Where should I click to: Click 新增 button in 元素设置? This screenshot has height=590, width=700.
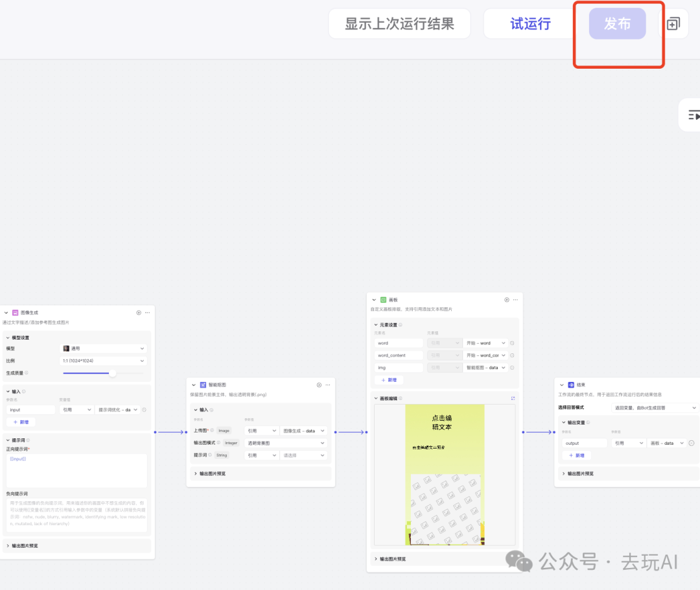click(x=389, y=380)
